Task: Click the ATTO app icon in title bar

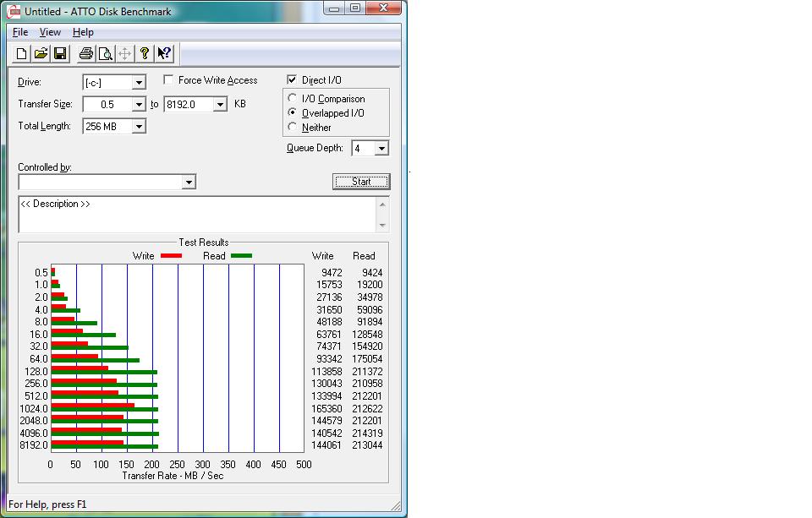Action: 14,11
